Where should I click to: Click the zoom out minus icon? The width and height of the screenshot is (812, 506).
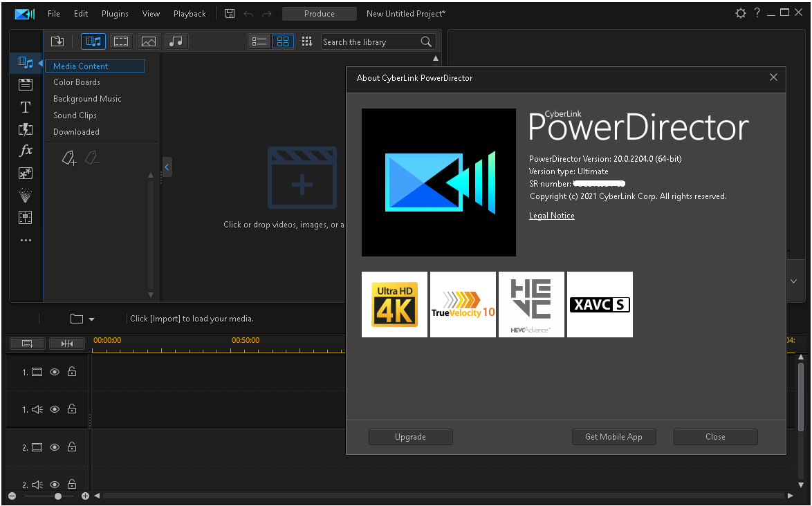click(x=12, y=496)
